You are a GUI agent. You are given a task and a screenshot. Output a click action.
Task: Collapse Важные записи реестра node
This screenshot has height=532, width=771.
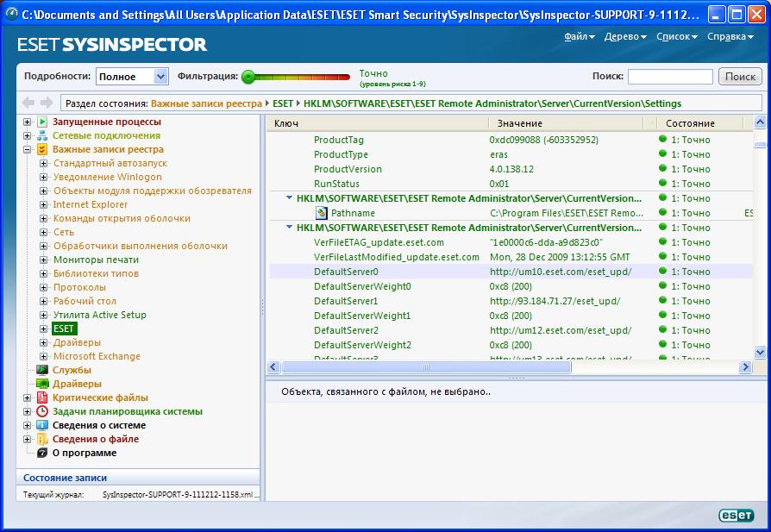(28, 149)
